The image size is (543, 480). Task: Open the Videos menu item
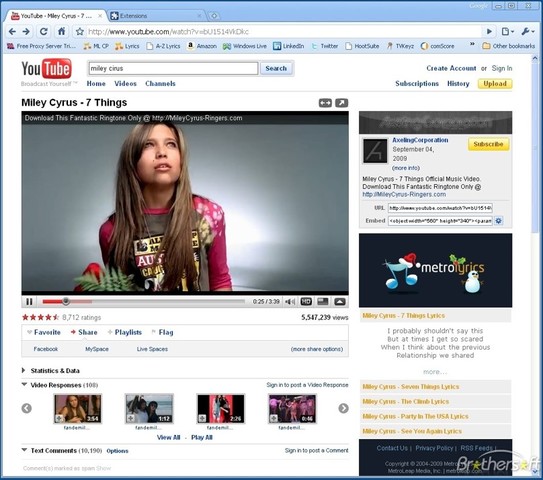click(x=125, y=83)
